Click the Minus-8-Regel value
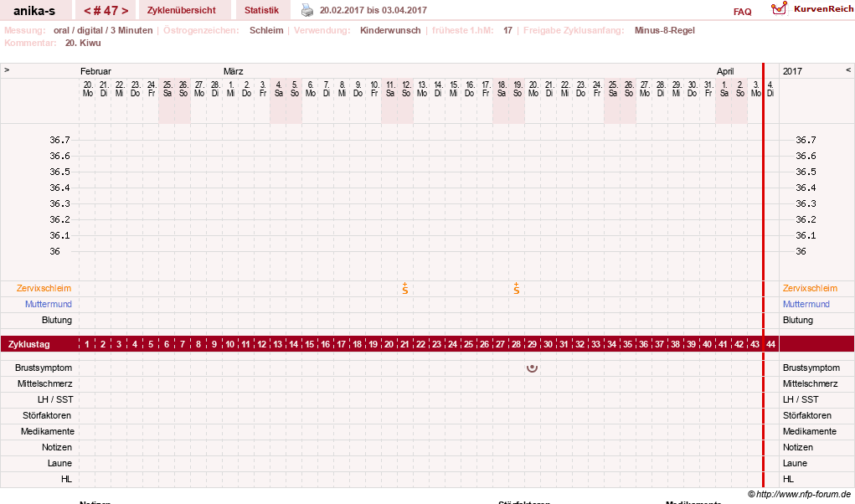Viewport: 855px width, 504px height. pyautogui.click(x=665, y=30)
